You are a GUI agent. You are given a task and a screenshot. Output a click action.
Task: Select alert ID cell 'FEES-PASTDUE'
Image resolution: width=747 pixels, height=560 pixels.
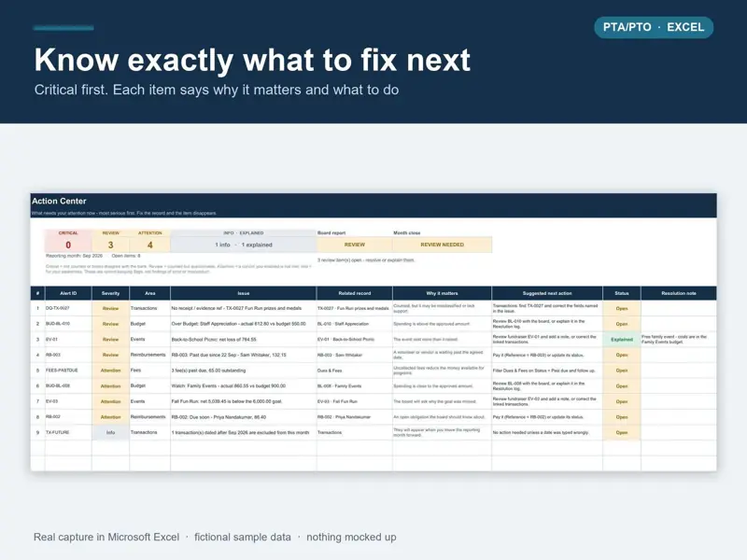68,371
